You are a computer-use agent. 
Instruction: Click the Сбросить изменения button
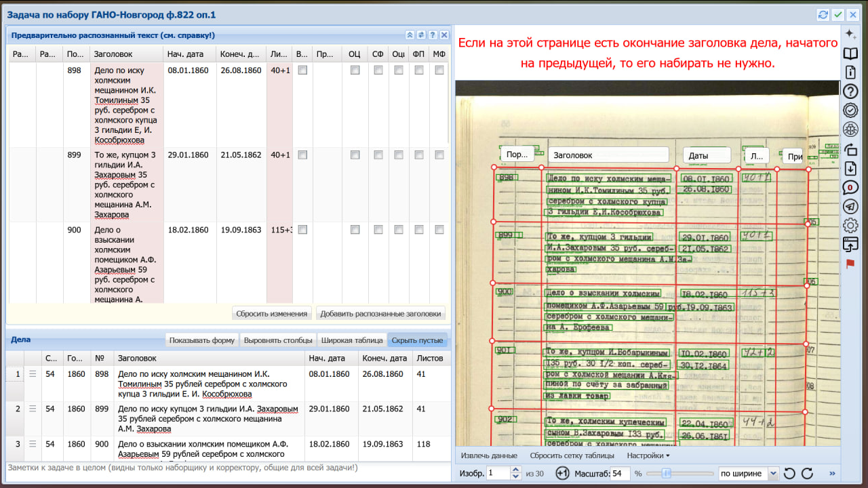[273, 313]
